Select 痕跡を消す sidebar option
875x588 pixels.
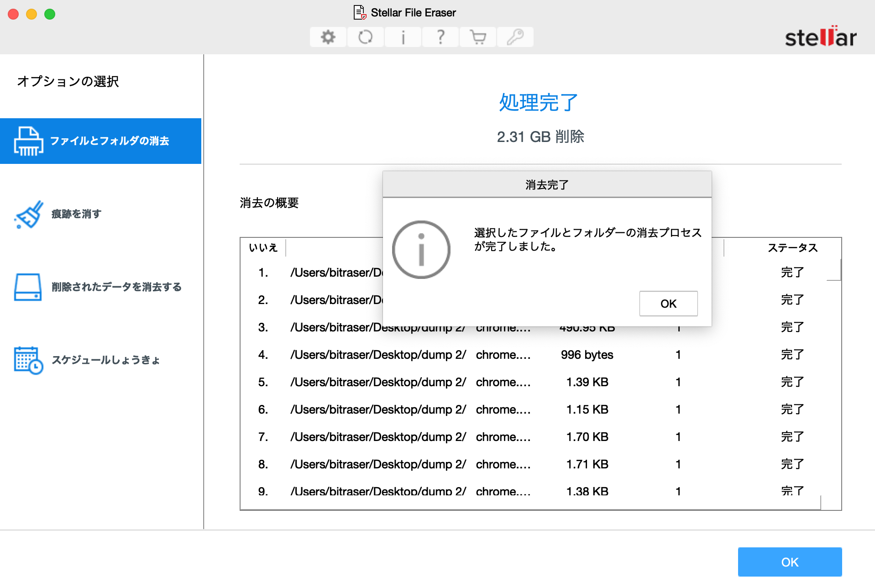[100, 214]
